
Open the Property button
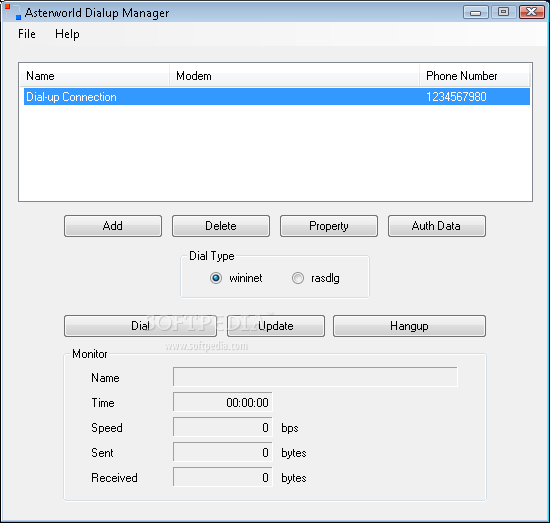[x=329, y=226]
